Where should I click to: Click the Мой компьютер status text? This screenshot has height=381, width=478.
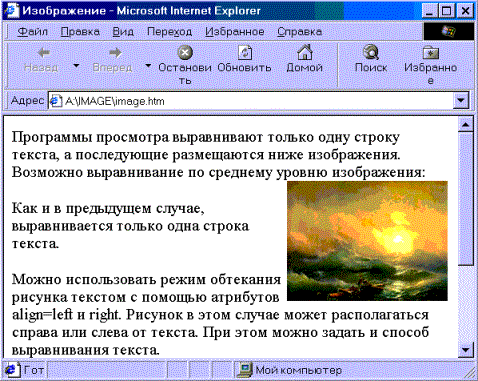pos(299,370)
